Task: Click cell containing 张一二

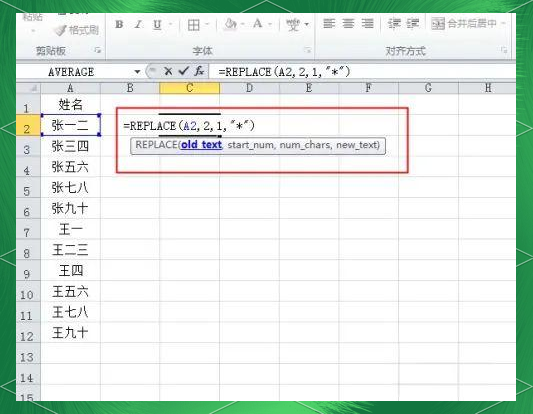Action: click(70, 125)
